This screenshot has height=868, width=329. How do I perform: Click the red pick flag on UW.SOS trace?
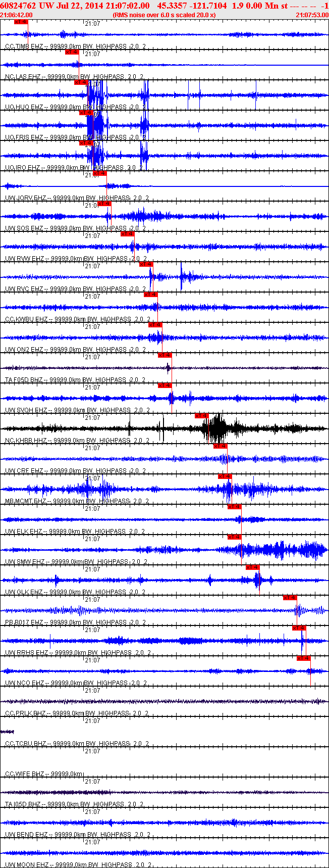point(104,204)
